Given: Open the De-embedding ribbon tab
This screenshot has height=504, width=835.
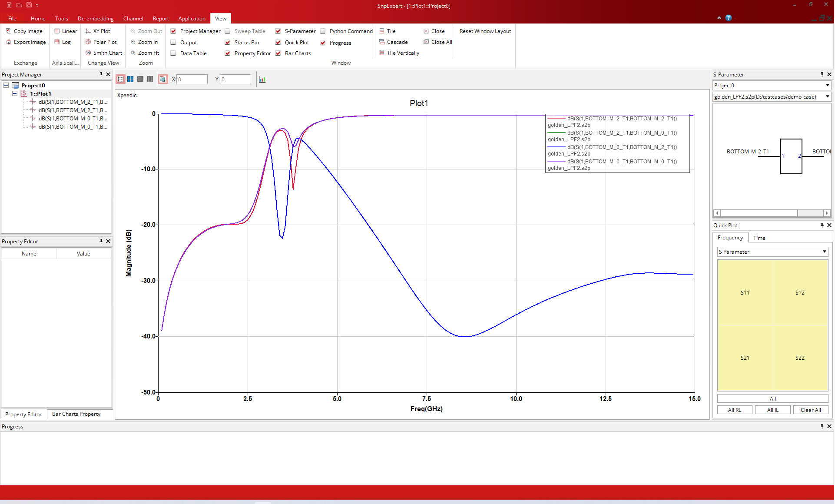Looking at the screenshot, I should pyautogui.click(x=96, y=18).
